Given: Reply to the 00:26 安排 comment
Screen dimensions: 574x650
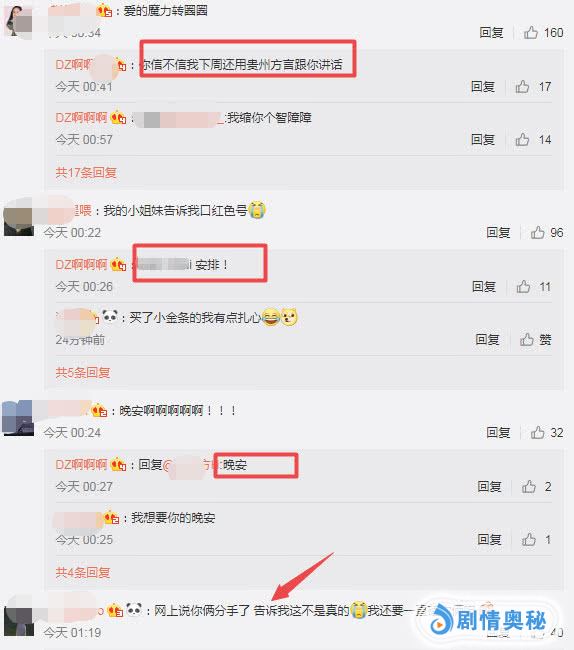Looking at the screenshot, I should (484, 286).
